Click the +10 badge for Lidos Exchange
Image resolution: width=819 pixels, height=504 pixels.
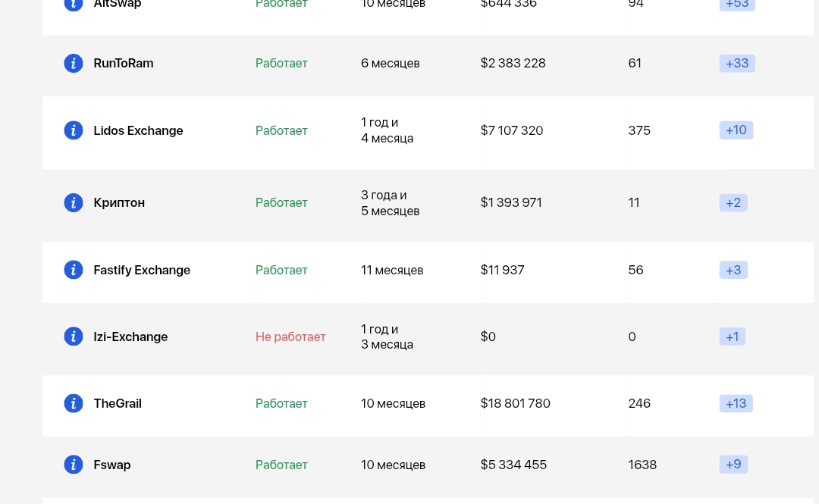(736, 130)
